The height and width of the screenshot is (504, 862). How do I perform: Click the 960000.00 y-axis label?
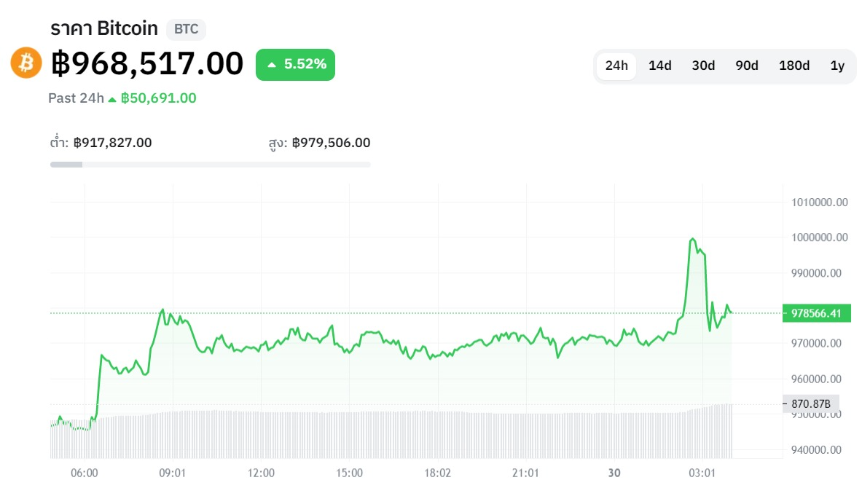tap(816, 379)
